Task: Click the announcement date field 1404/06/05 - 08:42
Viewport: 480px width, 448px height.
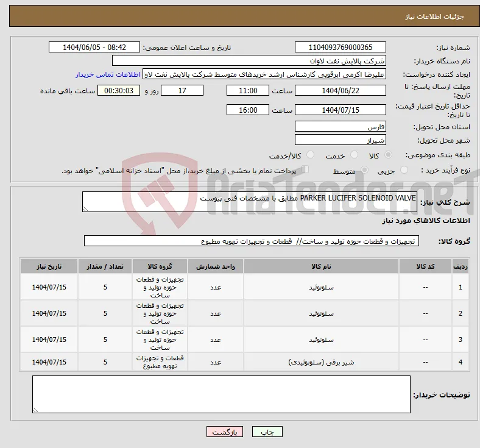Action: pos(94,47)
